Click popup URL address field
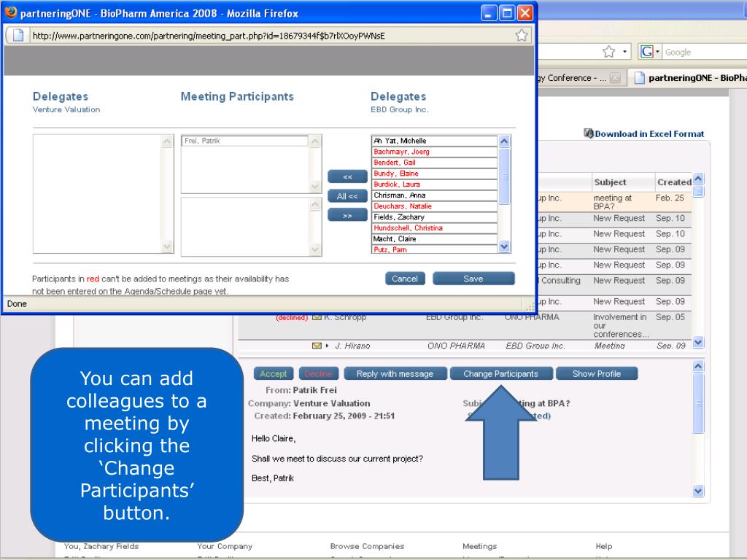 271,36
